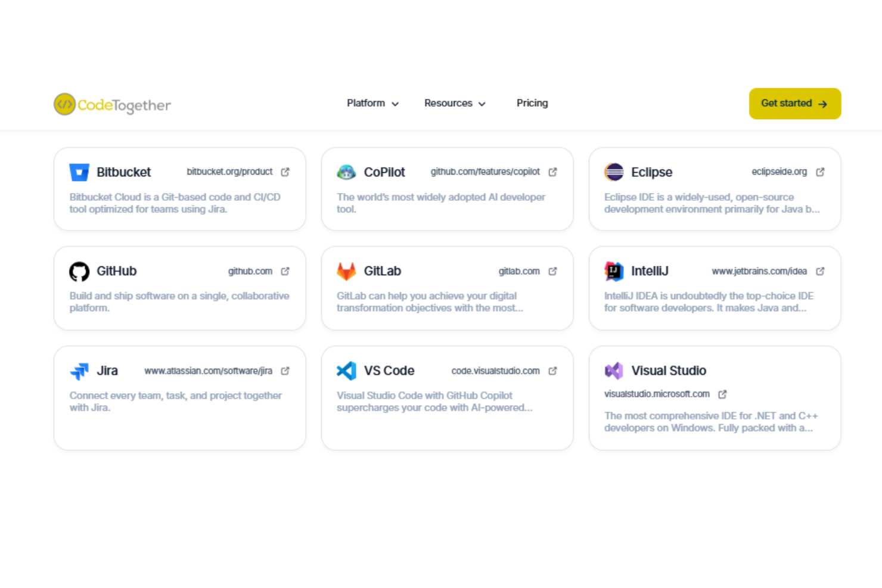Click the Jira icon

(x=79, y=371)
